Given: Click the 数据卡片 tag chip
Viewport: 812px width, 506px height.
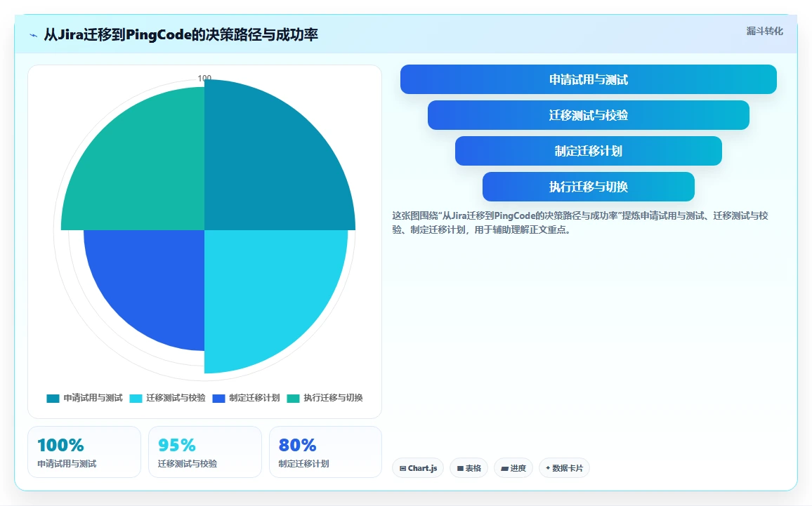Looking at the screenshot, I should pos(564,468).
